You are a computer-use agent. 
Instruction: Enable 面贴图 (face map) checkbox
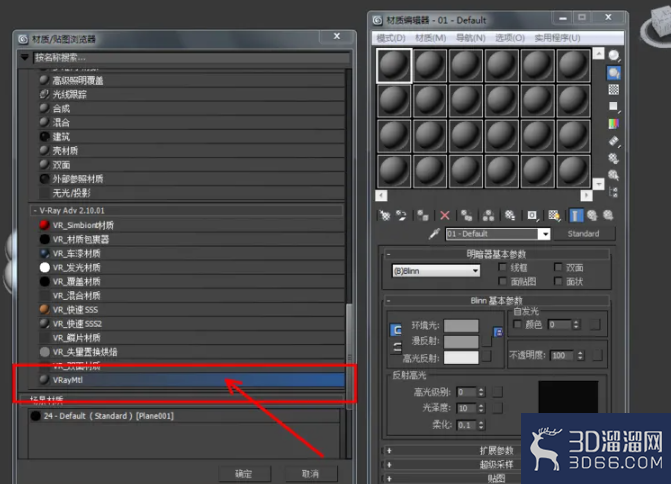(503, 281)
